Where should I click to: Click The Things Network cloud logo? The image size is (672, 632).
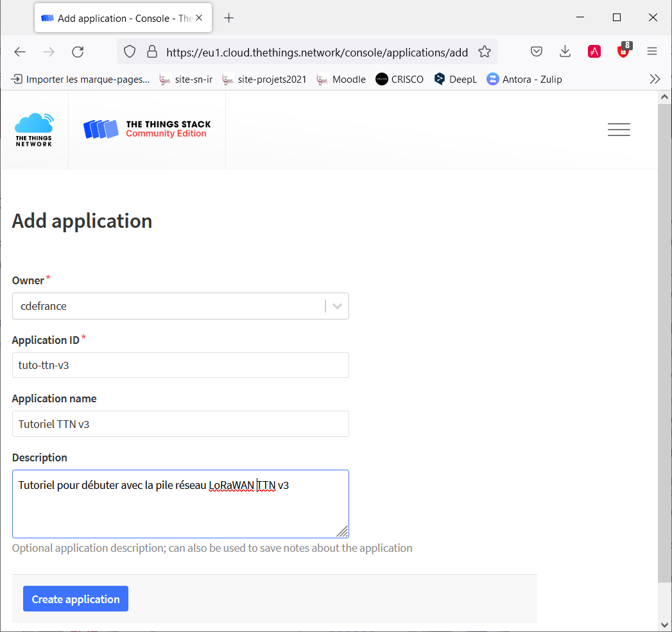(34, 130)
